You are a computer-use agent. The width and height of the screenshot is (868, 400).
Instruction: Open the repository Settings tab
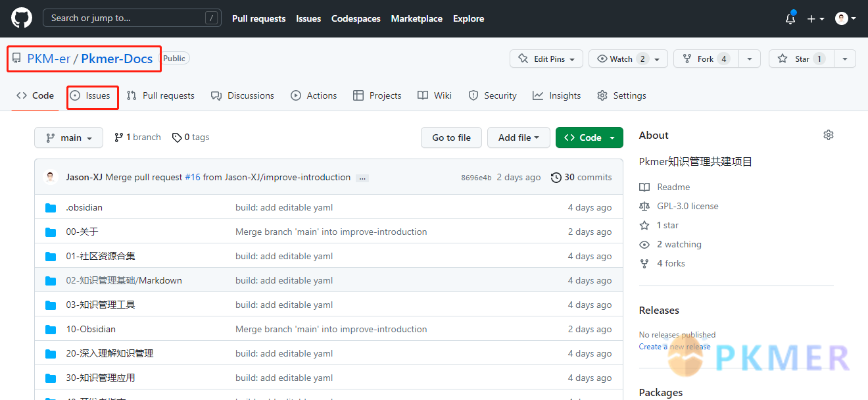click(x=621, y=95)
